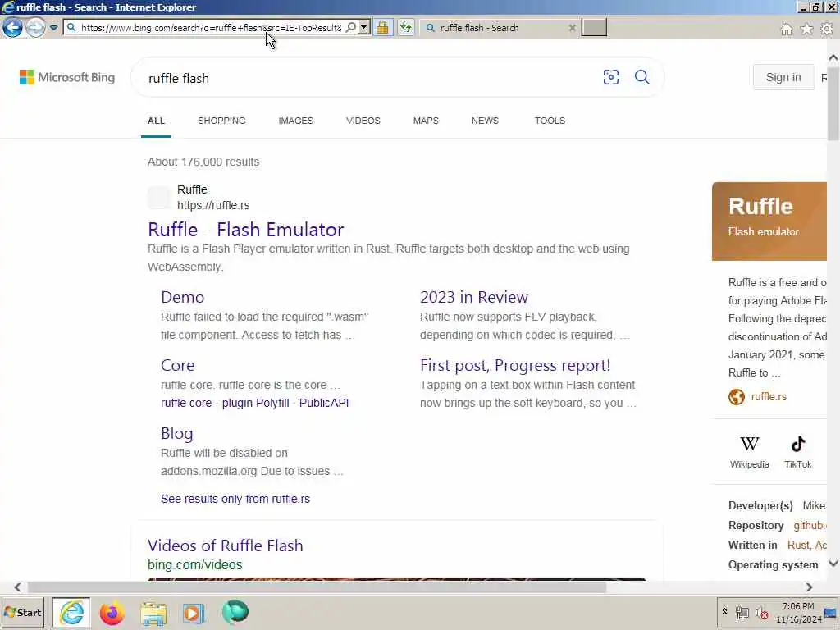Open the Favorites star icon
840x630 pixels.
coord(806,29)
